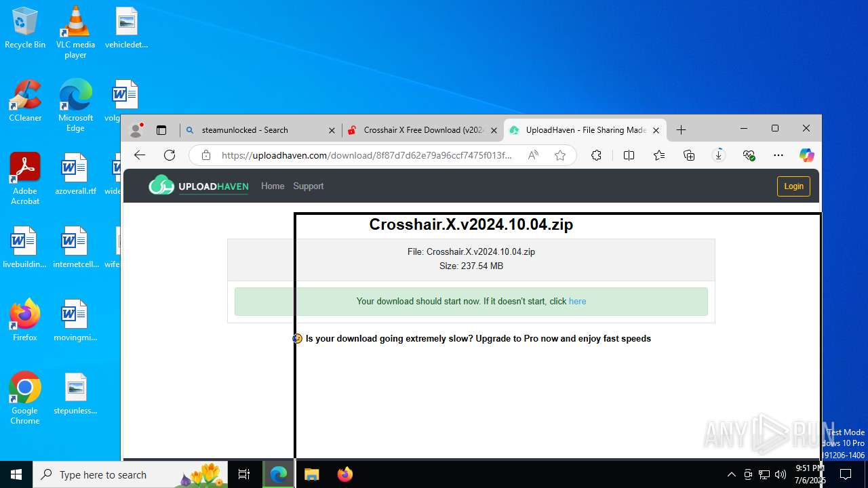Click the taskbar search box
Screen dimensions: 868x488
[x=131, y=474]
